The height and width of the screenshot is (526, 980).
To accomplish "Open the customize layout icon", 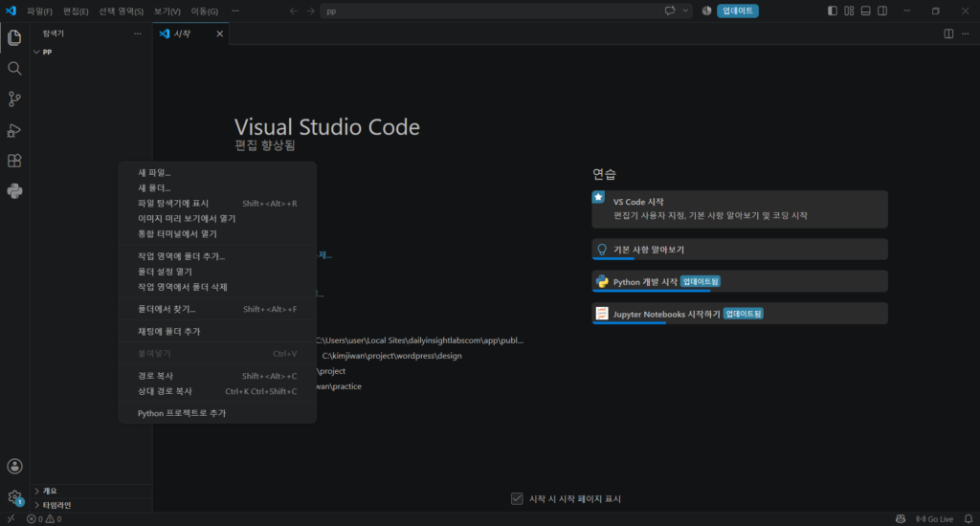I will tap(849, 11).
